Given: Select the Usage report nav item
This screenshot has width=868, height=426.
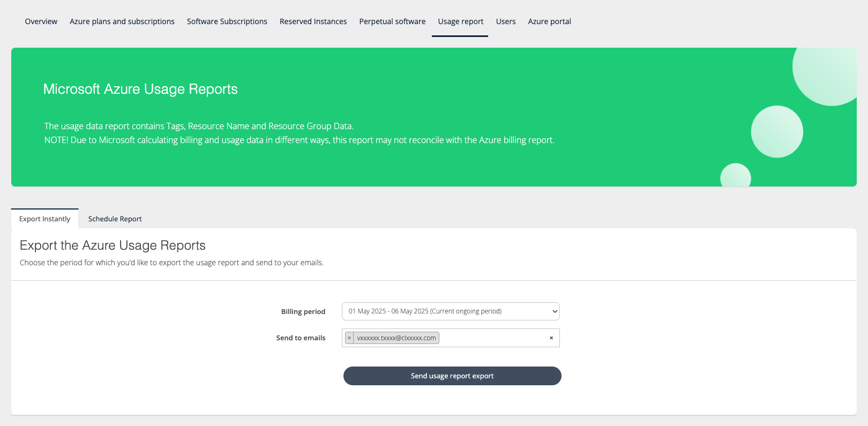Looking at the screenshot, I should pyautogui.click(x=460, y=21).
